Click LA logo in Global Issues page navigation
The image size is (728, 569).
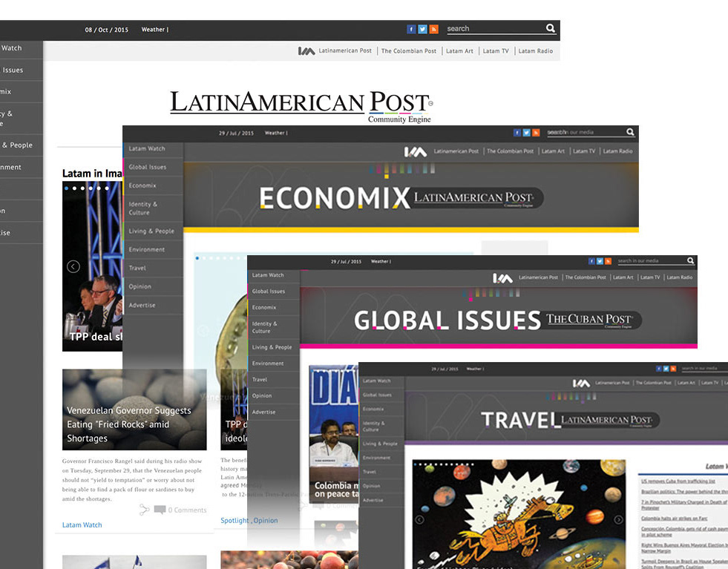(x=502, y=278)
